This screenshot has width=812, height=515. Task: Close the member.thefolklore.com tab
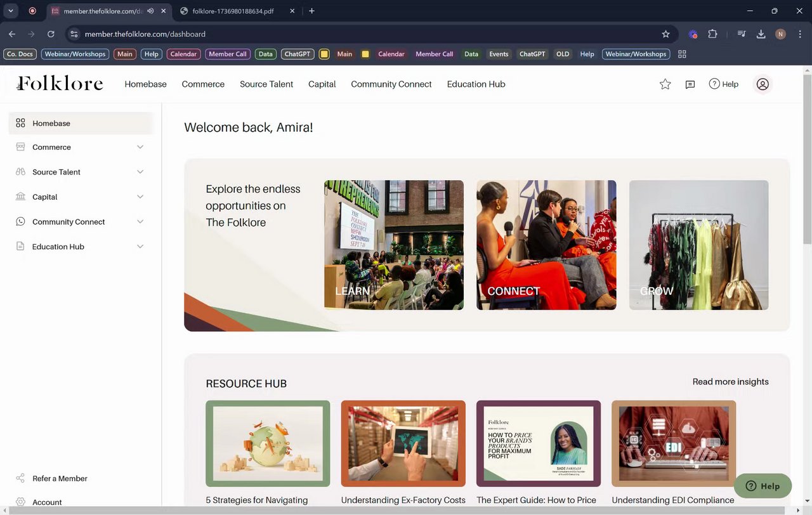(x=163, y=11)
